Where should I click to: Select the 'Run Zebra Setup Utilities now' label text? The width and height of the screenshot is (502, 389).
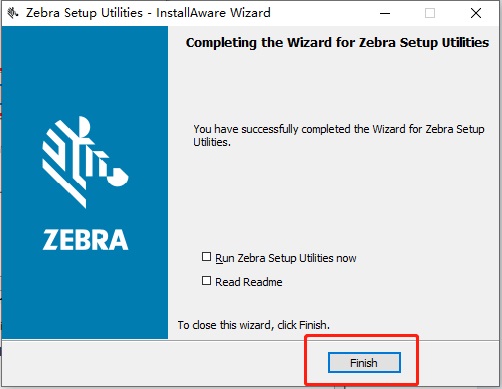point(286,258)
